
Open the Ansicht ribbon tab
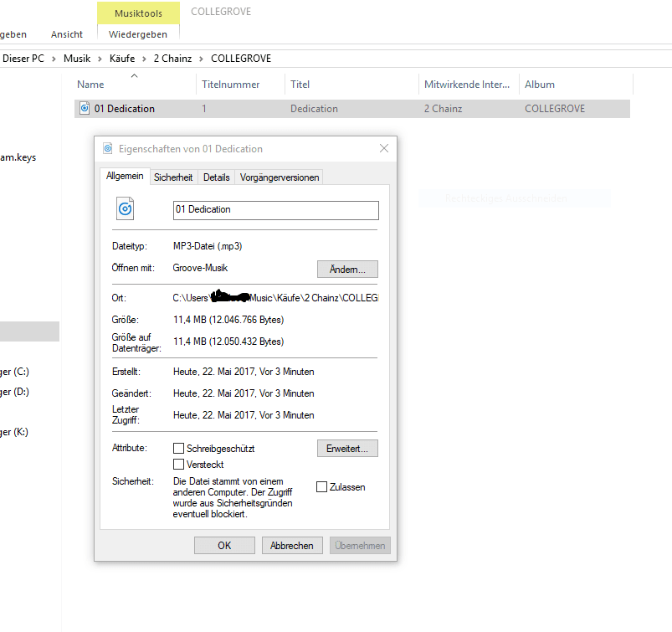[x=66, y=34]
